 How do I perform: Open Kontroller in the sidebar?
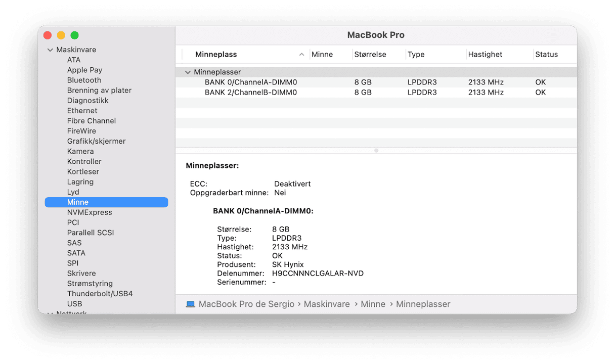coord(84,161)
